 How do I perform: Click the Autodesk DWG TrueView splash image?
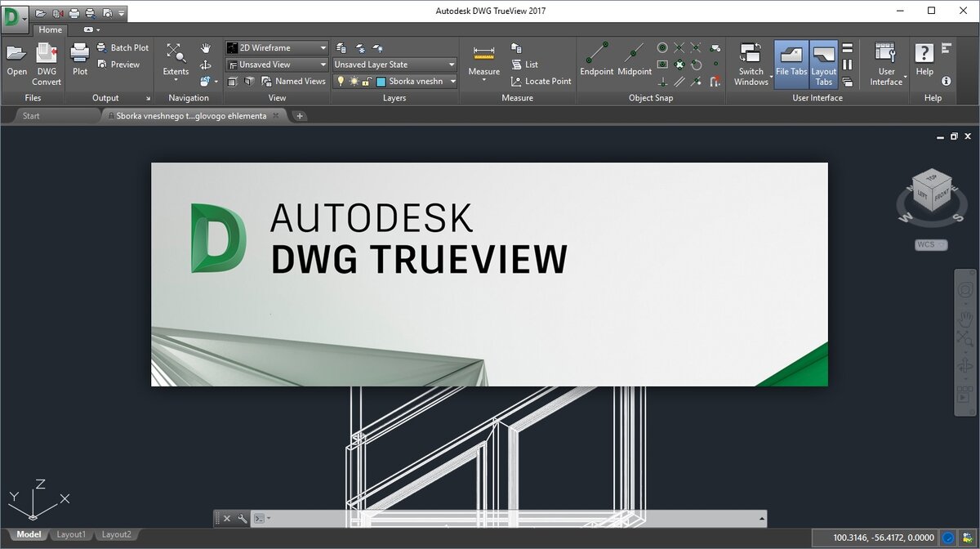pos(489,274)
